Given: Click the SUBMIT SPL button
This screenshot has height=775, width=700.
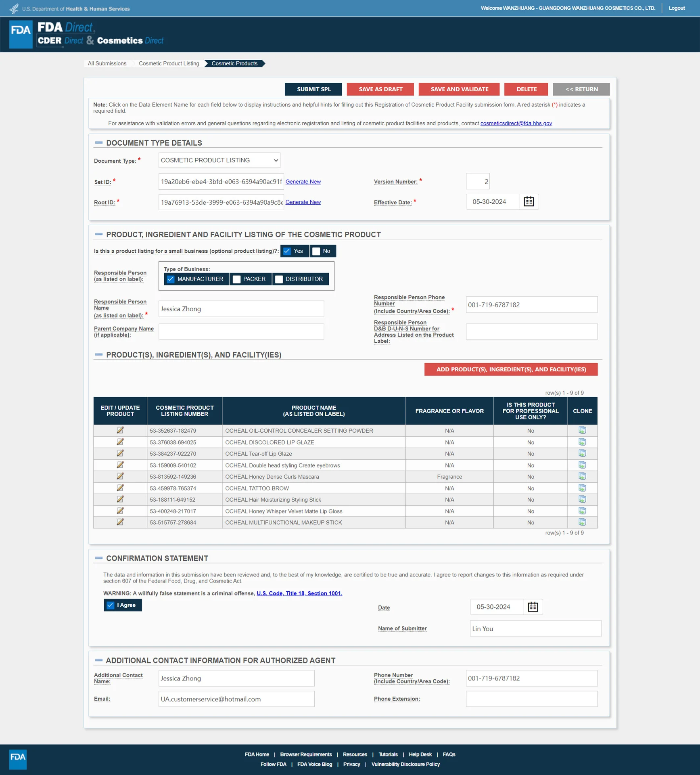Looking at the screenshot, I should pyautogui.click(x=313, y=89).
